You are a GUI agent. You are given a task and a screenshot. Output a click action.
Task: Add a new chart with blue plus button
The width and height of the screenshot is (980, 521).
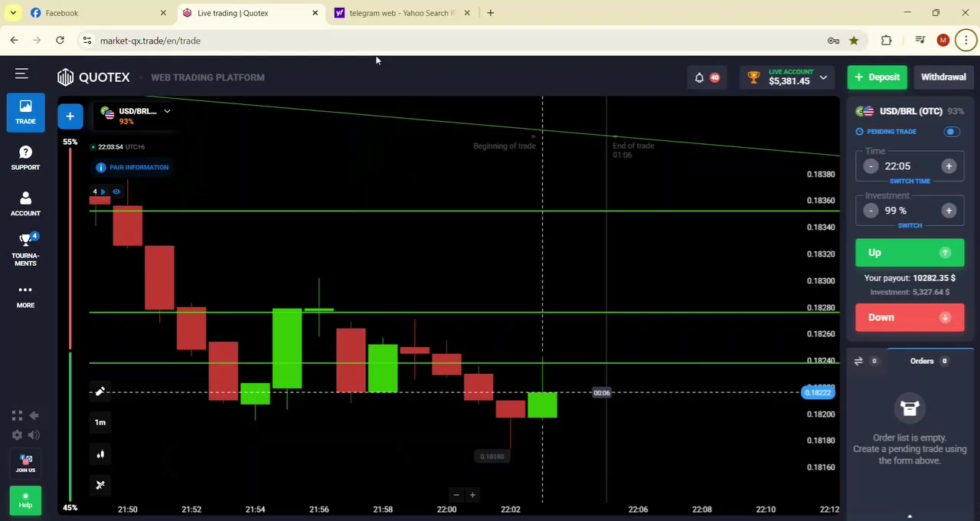tap(70, 116)
